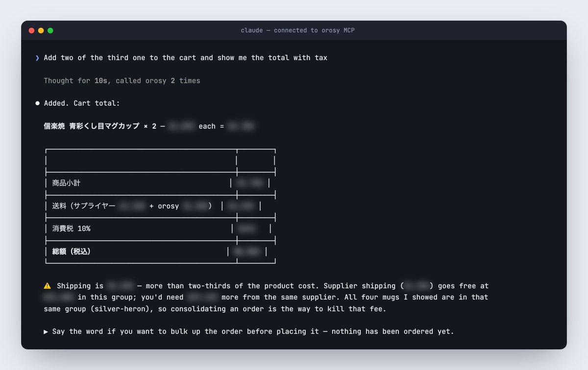Click the red close window button
The height and width of the screenshot is (370, 588).
click(x=31, y=30)
